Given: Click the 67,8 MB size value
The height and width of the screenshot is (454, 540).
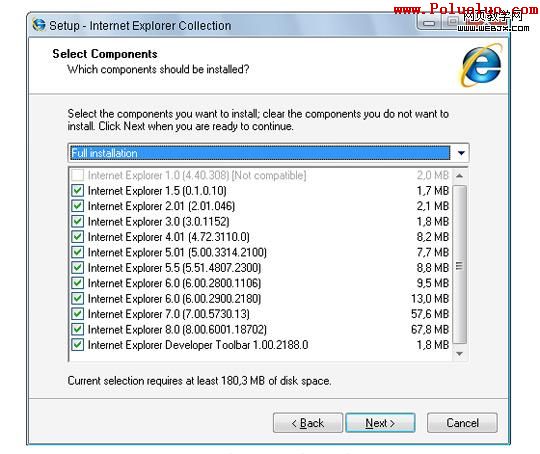Looking at the screenshot, I should point(430,329).
